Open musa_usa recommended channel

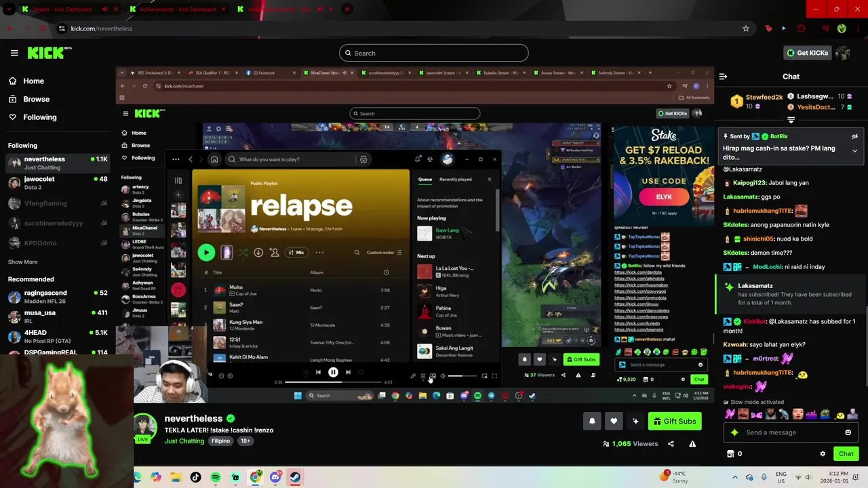[58, 317]
